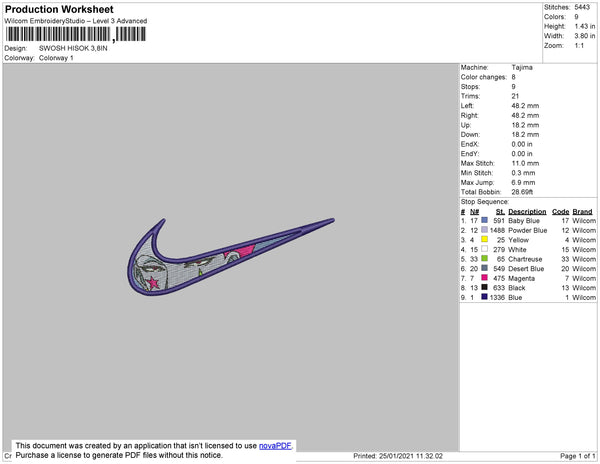Click the barcode under the worksheet title
Viewport: 600px width, 464px height.
click(76, 34)
